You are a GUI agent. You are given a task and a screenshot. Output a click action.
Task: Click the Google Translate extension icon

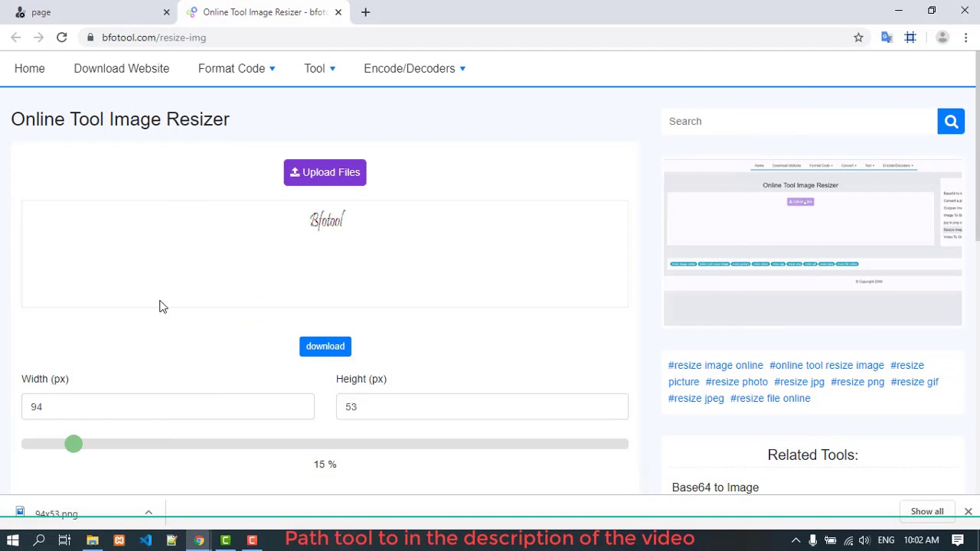pyautogui.click(x=887, y=37)
